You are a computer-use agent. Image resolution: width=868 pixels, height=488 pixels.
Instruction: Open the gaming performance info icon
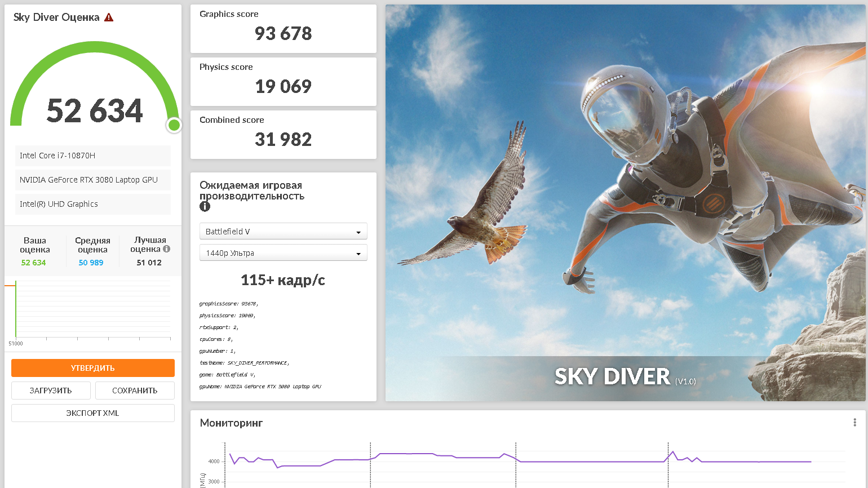[x=205, y=206]
